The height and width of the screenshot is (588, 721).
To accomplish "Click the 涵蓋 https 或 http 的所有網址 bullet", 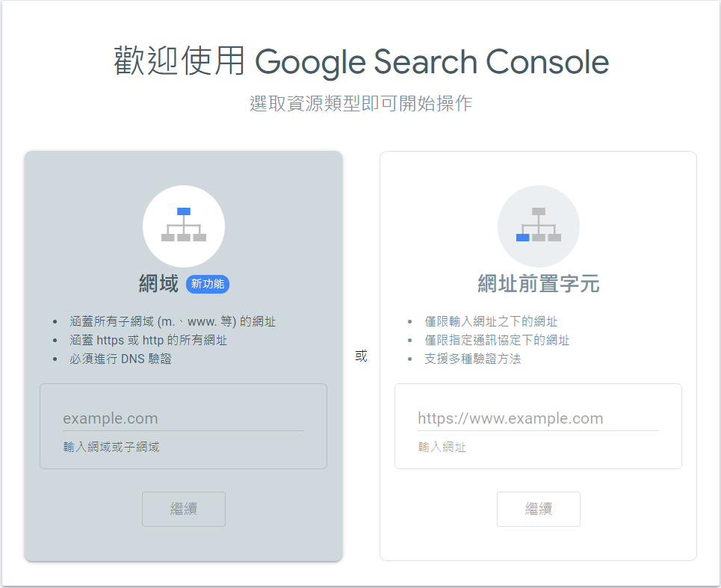I will (x=148, y=340).
